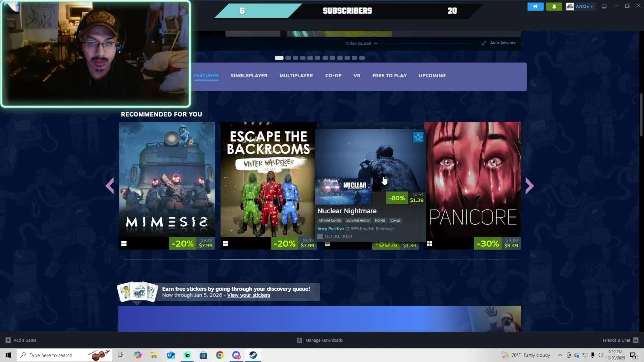Open Manage Downloads
Screen dimensions: 644x362
320,340
